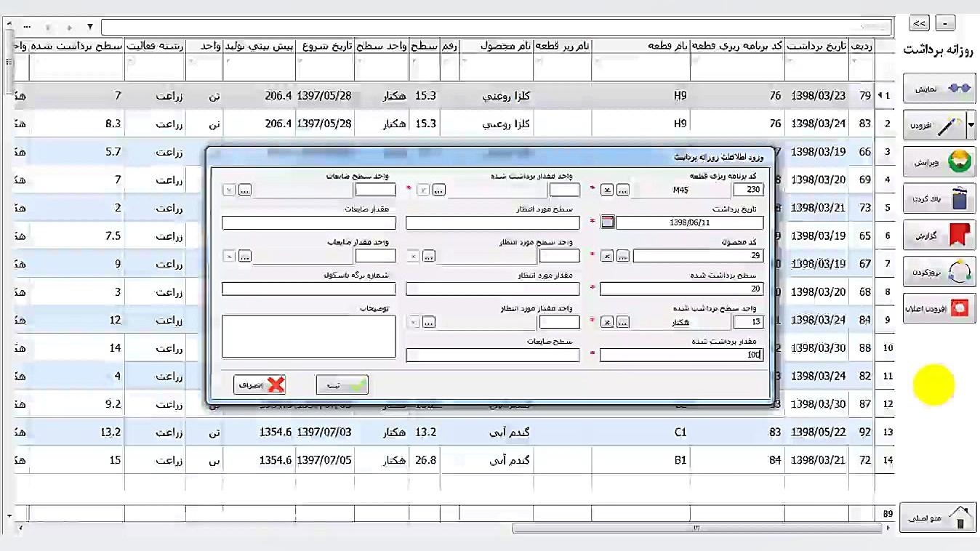Image resolution: width=980 pixels, height=551 pixels.
Task: Click انصراف (cancel) button in dialog
Action: pyautogui.click(x=260, y=385)
